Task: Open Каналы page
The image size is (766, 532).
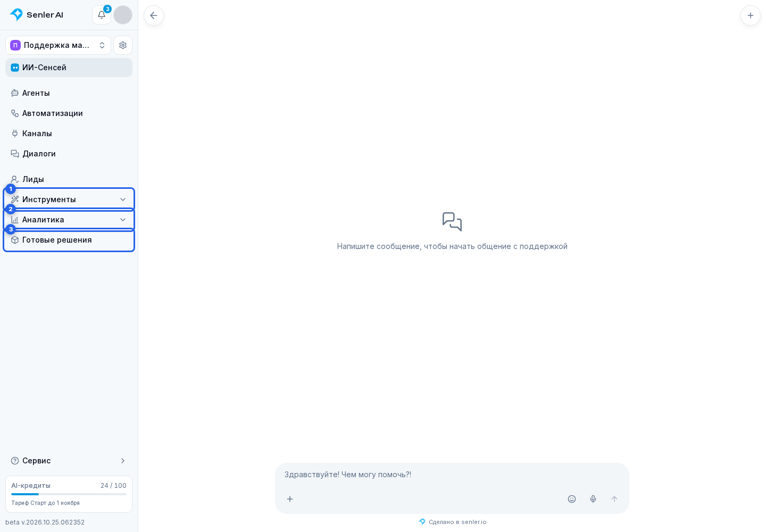Action: tap(69, 134)
